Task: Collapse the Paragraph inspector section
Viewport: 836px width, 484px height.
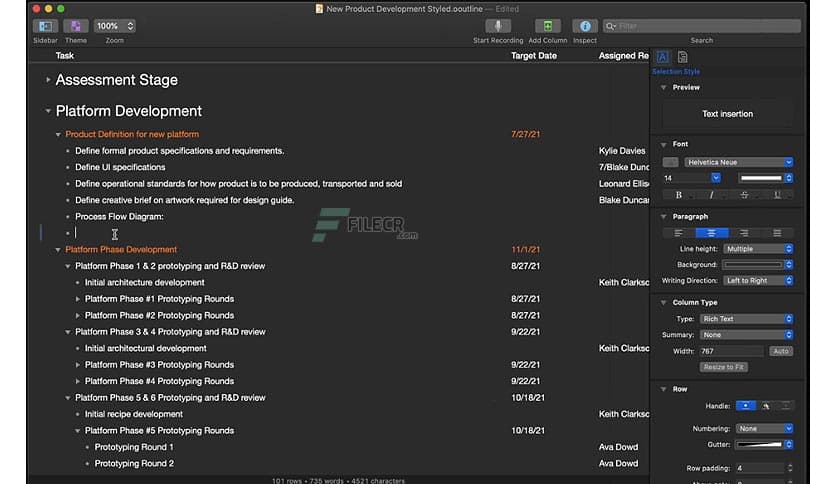Action: [663, 217]
